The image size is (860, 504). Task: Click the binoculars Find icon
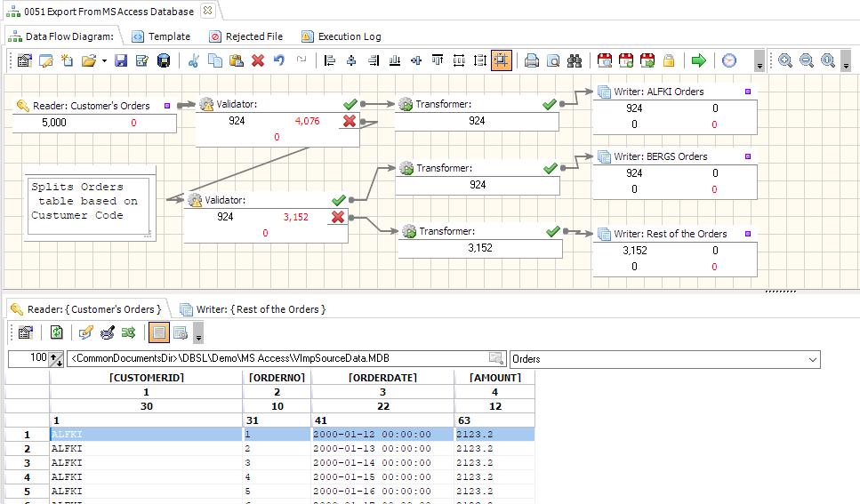click(x=575, y=60)
